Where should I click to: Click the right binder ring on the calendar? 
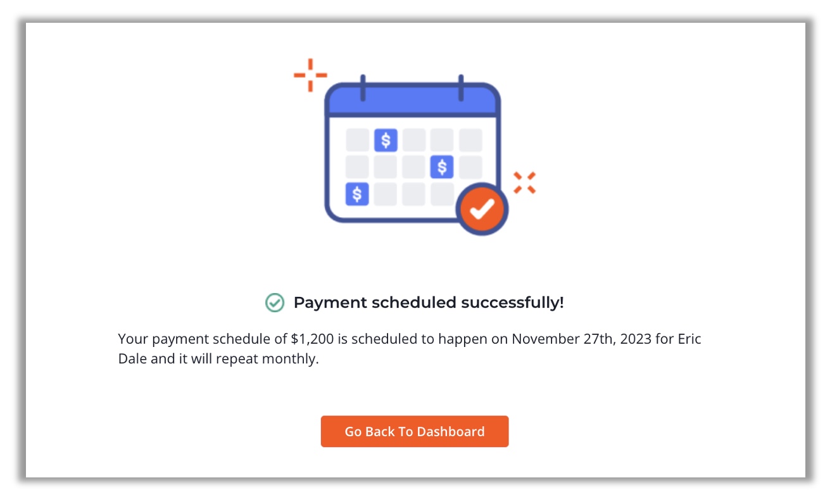461,88
